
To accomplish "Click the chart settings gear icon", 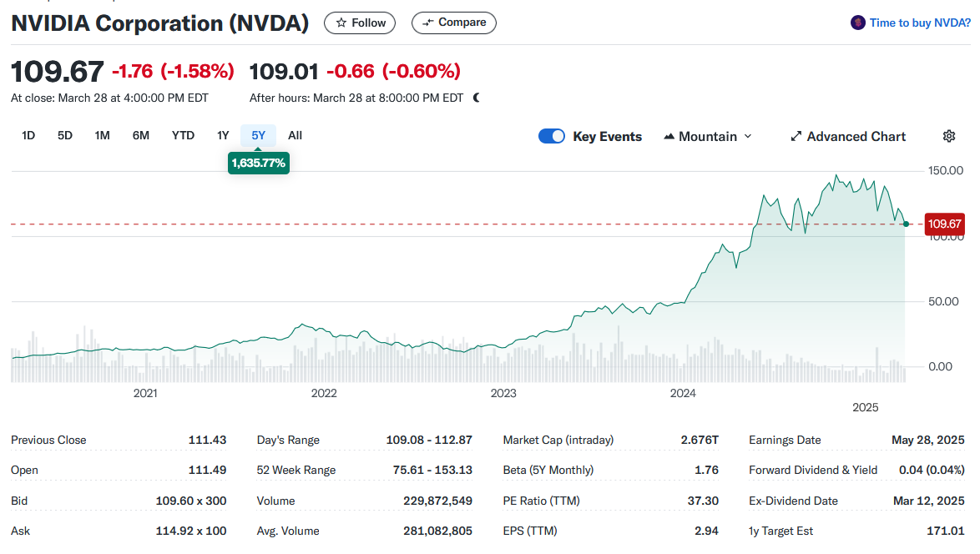I will pyautogui.click(x=949, y=136).
